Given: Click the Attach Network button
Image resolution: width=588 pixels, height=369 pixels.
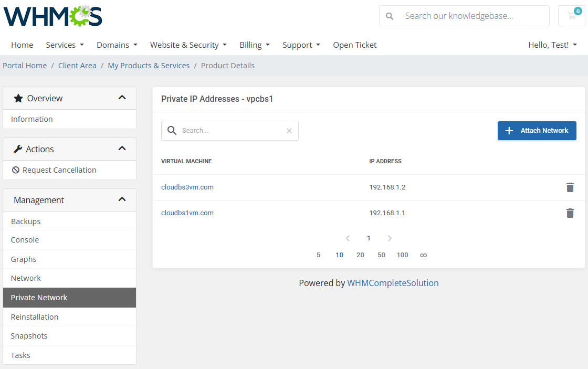Looking at the screenshot, I should (537, 131).
